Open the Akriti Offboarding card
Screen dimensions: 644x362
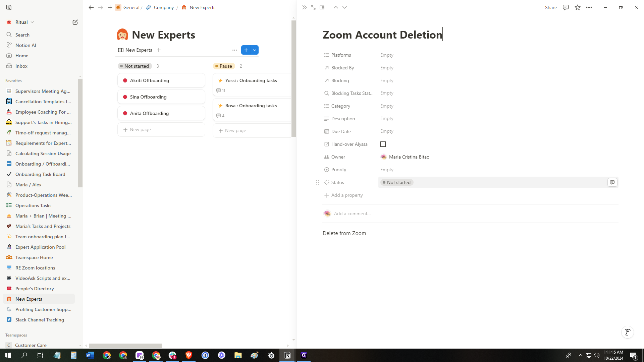coord(161,80)
